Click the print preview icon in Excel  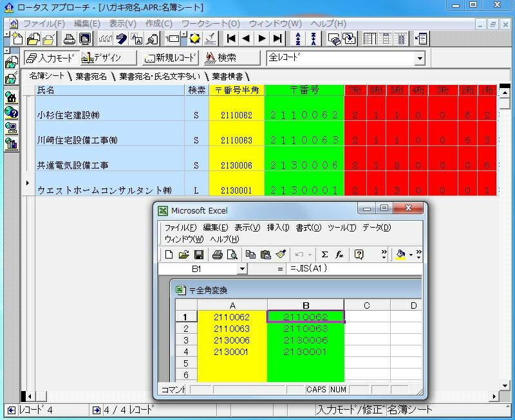pos(232,254)
